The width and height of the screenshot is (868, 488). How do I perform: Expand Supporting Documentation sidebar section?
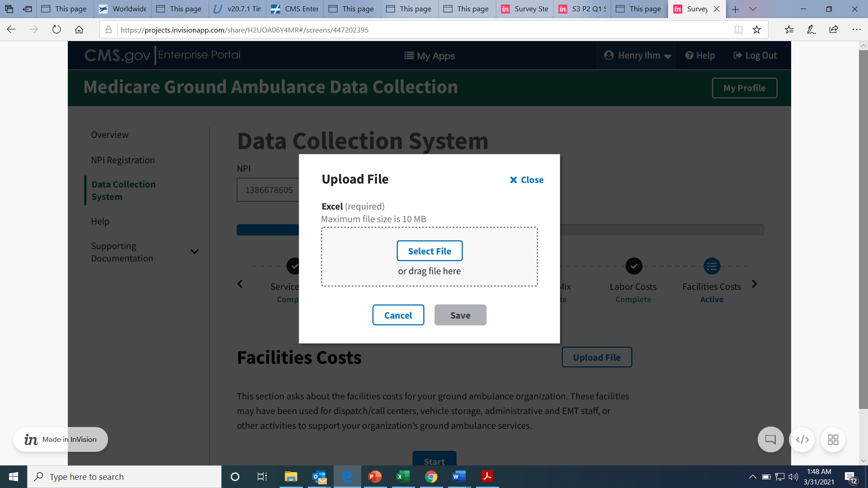(194, 252)
